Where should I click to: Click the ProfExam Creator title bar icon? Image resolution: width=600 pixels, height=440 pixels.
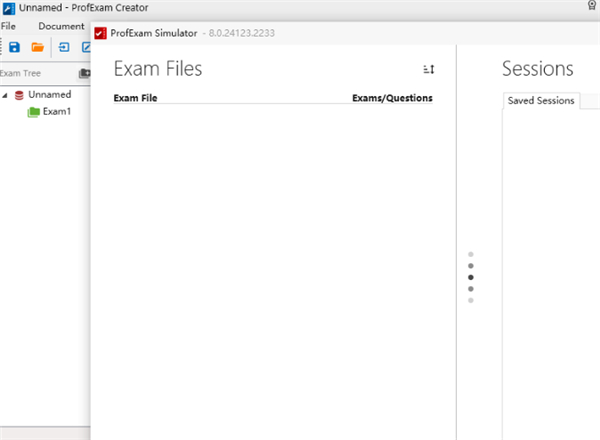(9, 8)
